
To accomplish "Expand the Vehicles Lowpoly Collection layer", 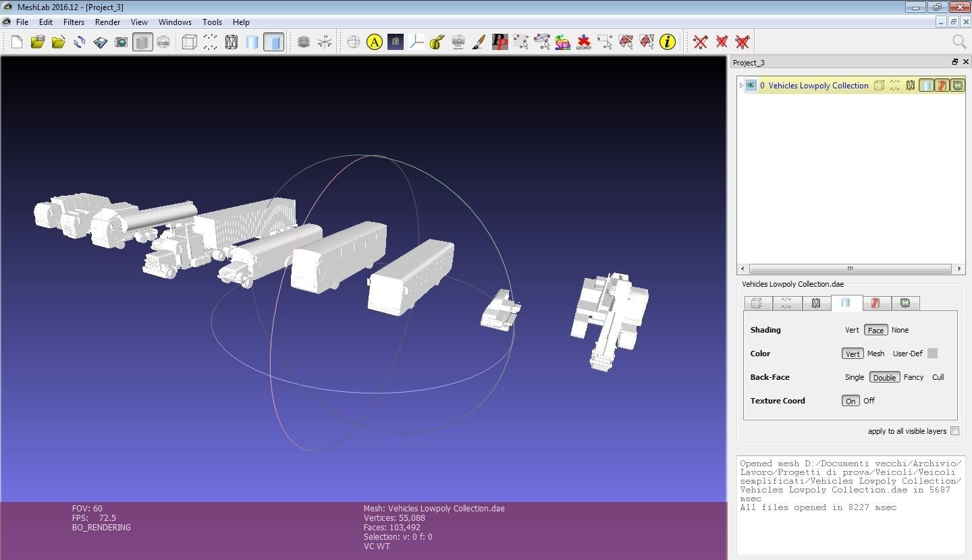I will 741,86.
